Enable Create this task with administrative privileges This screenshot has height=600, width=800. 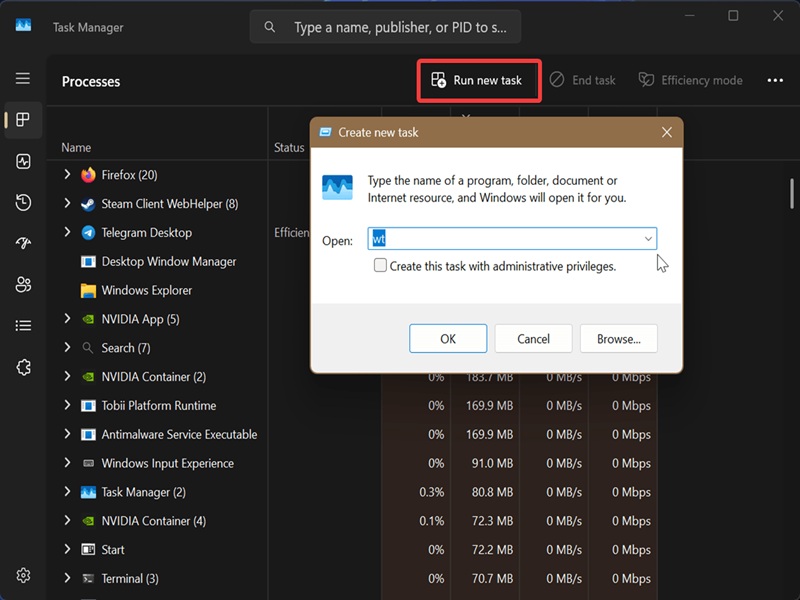coord(380,265)
